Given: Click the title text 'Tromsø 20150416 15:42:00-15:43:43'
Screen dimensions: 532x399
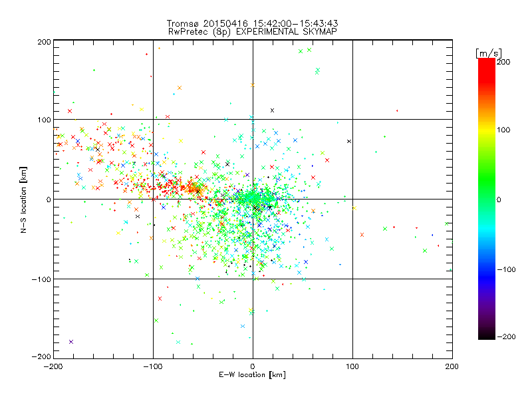Looking at the screenshot, I should [x=252, y=23].
